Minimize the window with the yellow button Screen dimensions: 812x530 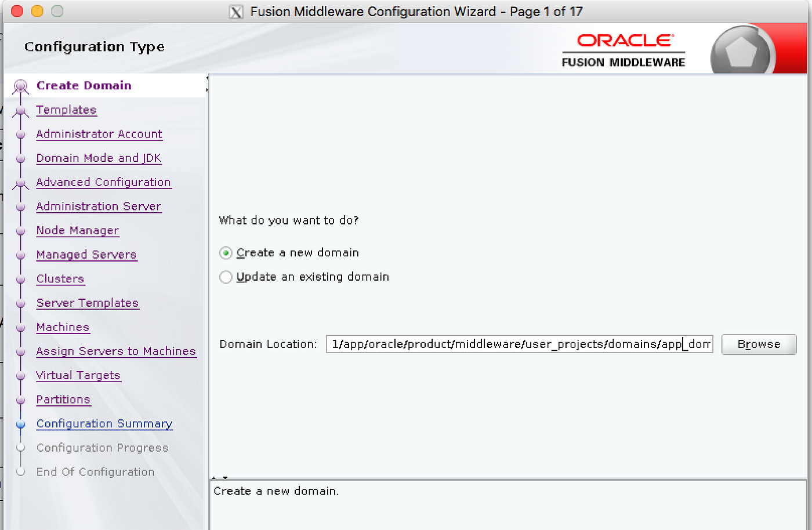pyautogui.click(x=37, y=11)
